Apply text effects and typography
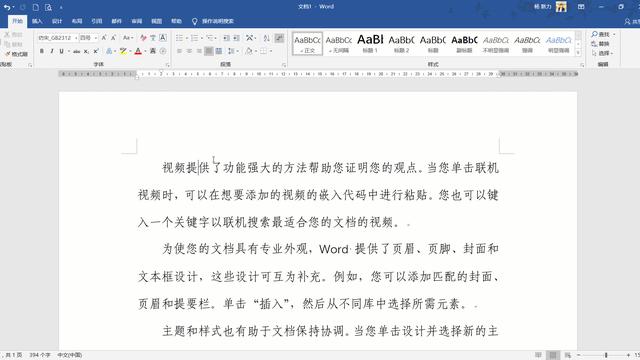The image size is (640, 360). pyautogui.click(x=109, y=51)
